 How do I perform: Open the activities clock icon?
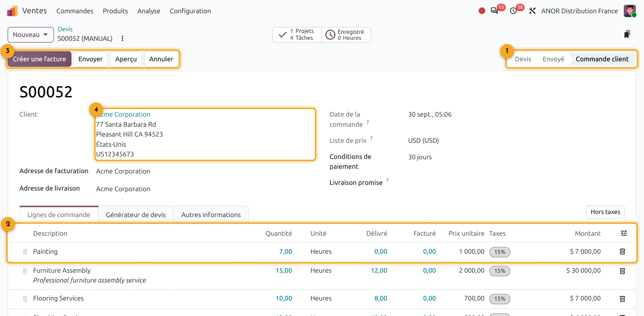[x=513, y=11]
